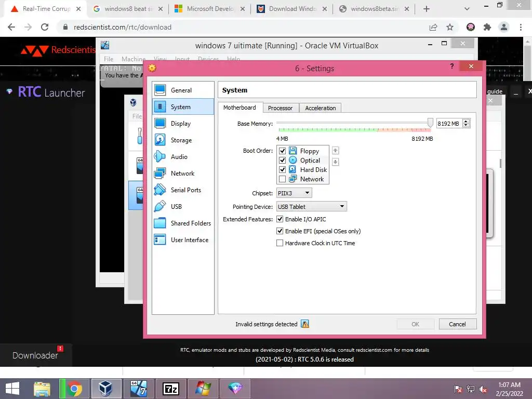Screen dimensions: 532x399
Task: Open the windows8beta browser tab
Action: [x=374, y=9]
